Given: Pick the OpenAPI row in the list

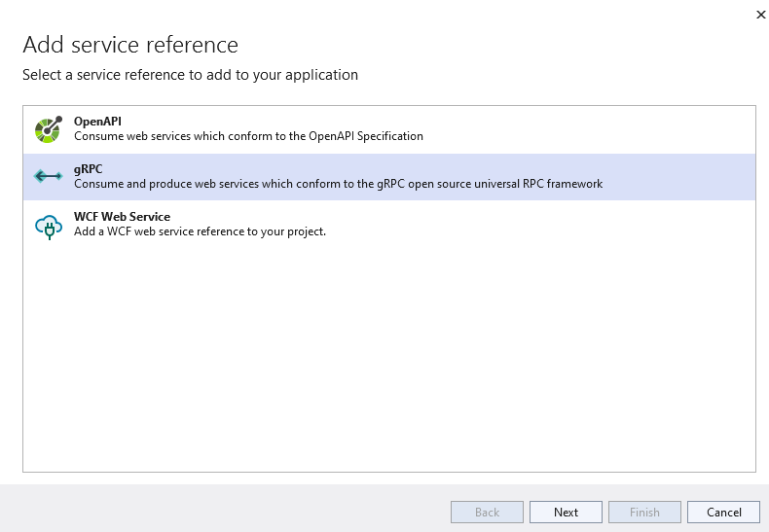Looking at the screenshot, I should coord(389,129).
